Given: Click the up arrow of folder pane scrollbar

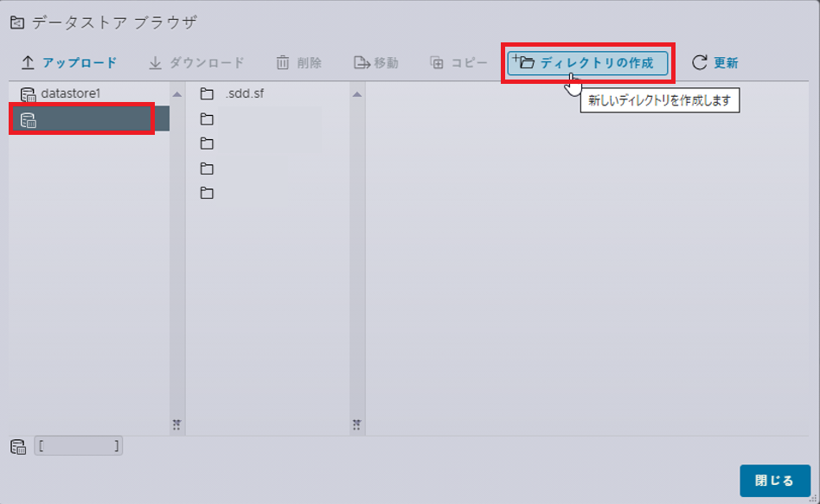Looking at the screenshot, I should 357,94.
